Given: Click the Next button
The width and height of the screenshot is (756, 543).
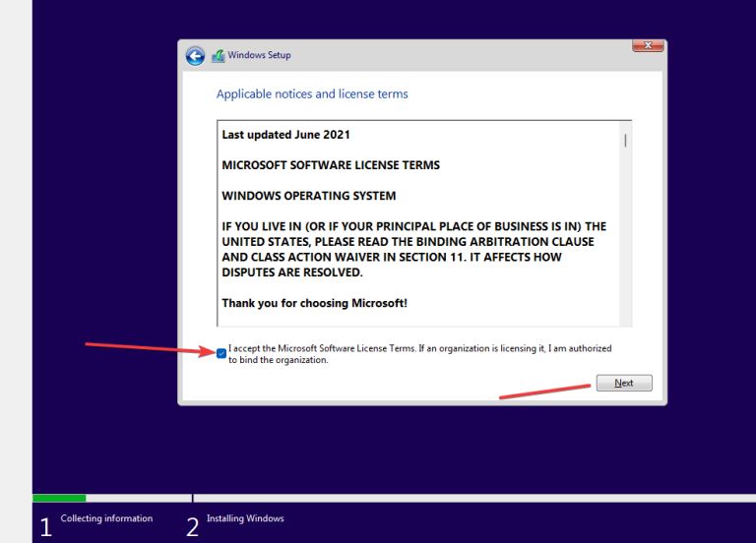Looking at the screenshot, I should pyautogui.click(x=624, y=383).
